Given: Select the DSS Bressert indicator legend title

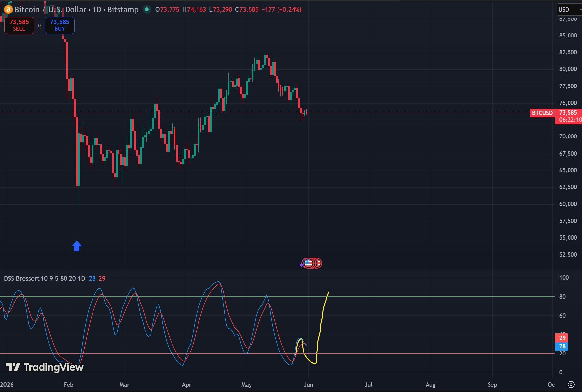Looking at the screenshot, I should point(44,278).
